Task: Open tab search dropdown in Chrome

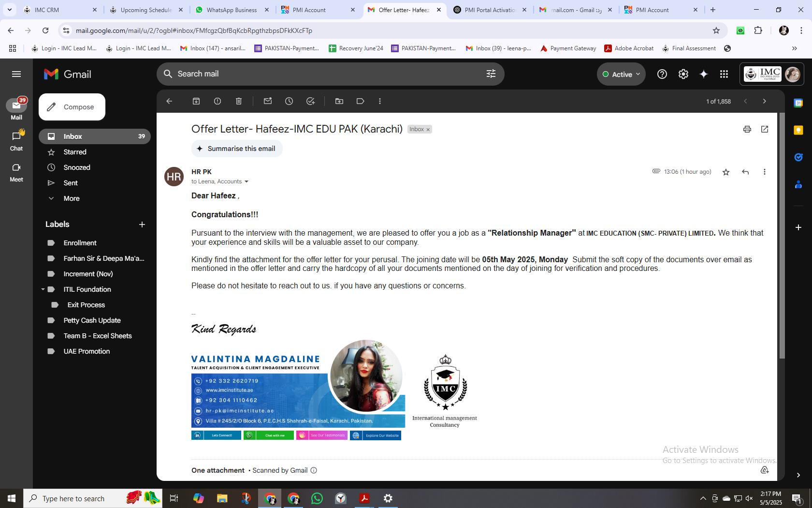Action: [9, 10]
